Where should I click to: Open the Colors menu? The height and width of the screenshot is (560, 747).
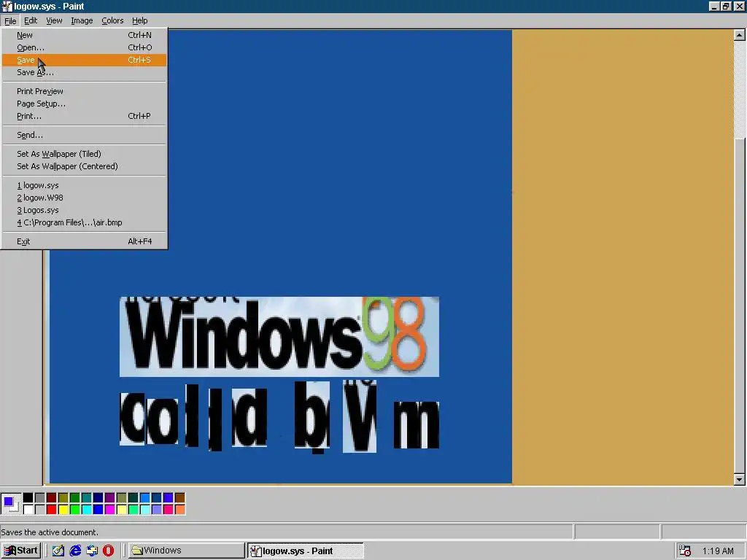[112, 20]
